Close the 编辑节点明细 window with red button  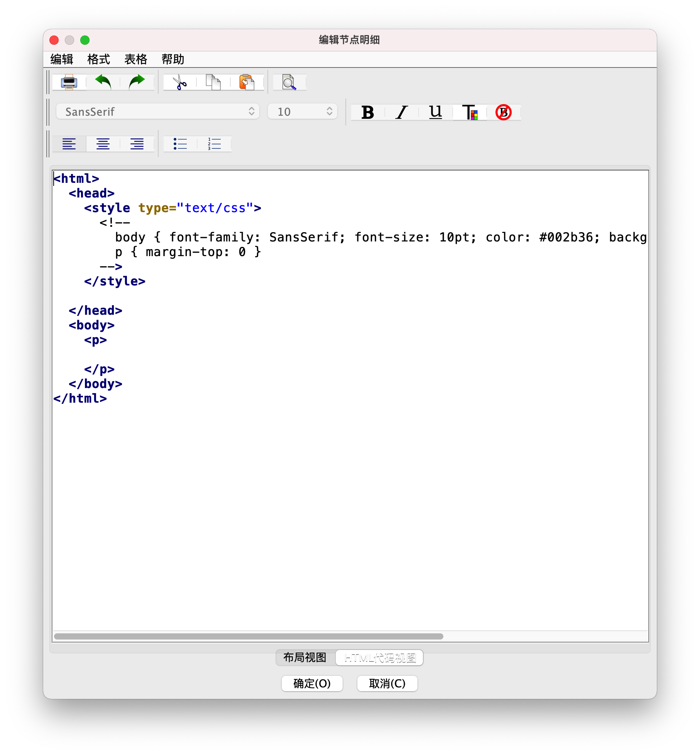click(54, 40)
